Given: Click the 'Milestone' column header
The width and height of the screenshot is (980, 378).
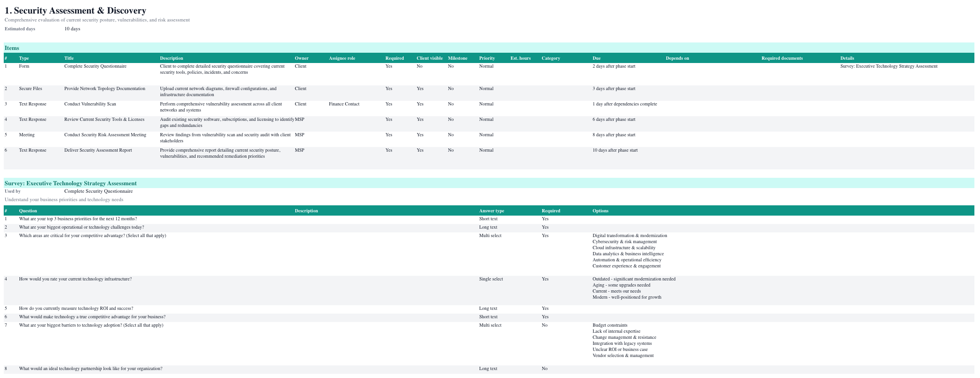Looking at the screenshot, I should [x=457, y=58].
